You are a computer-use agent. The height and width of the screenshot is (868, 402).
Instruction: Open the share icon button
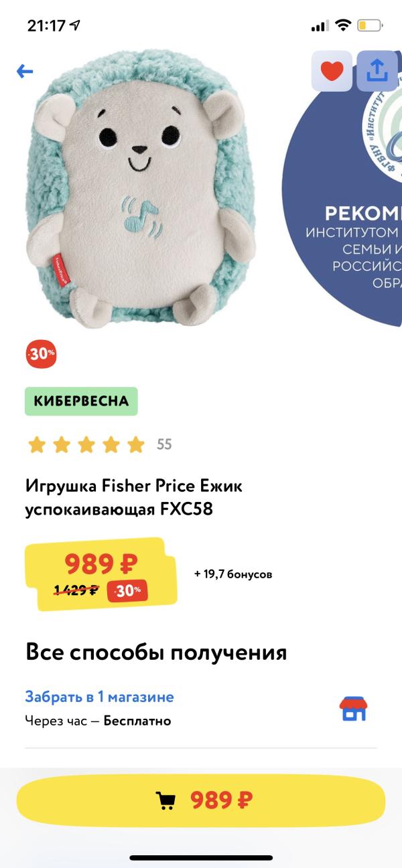(x=377, y=70)
